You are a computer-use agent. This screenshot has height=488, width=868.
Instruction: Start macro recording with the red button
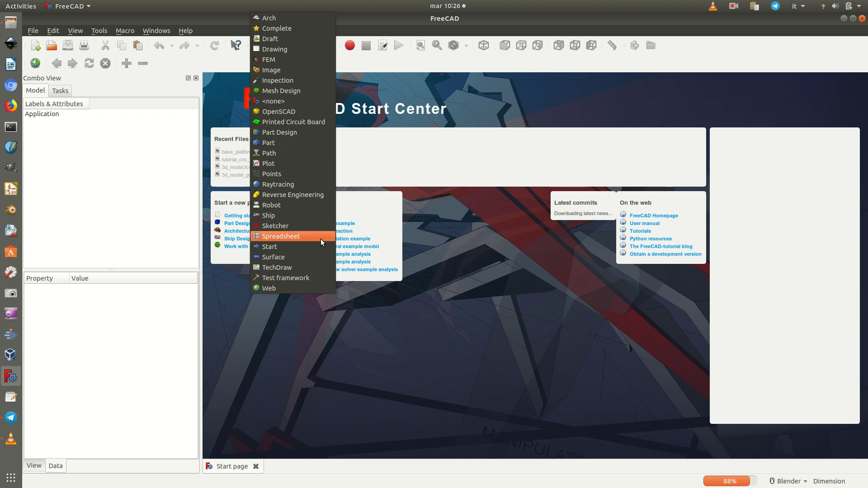[x=350, y=45]
